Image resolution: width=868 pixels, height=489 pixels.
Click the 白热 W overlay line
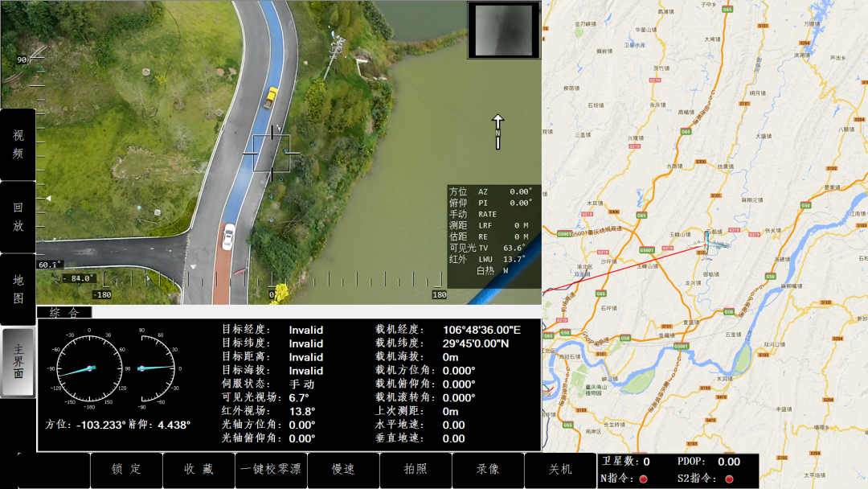pyautogui.click(x=492, y=270)
